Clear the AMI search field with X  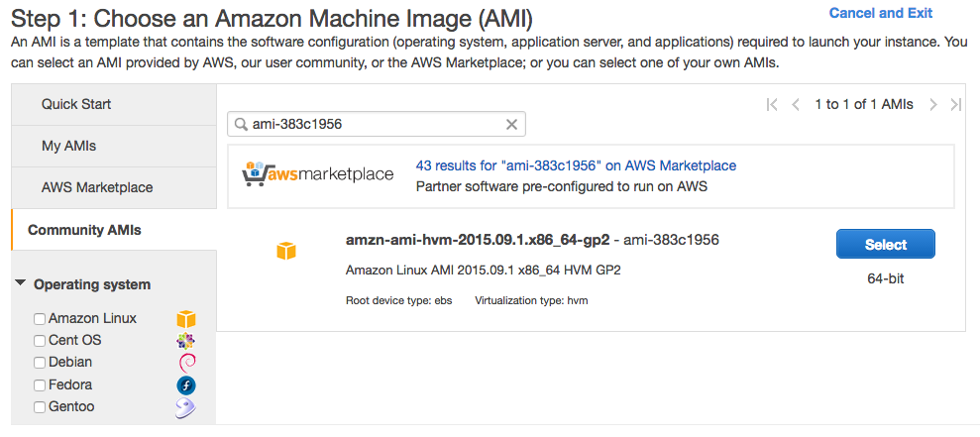tap(512, 125)
